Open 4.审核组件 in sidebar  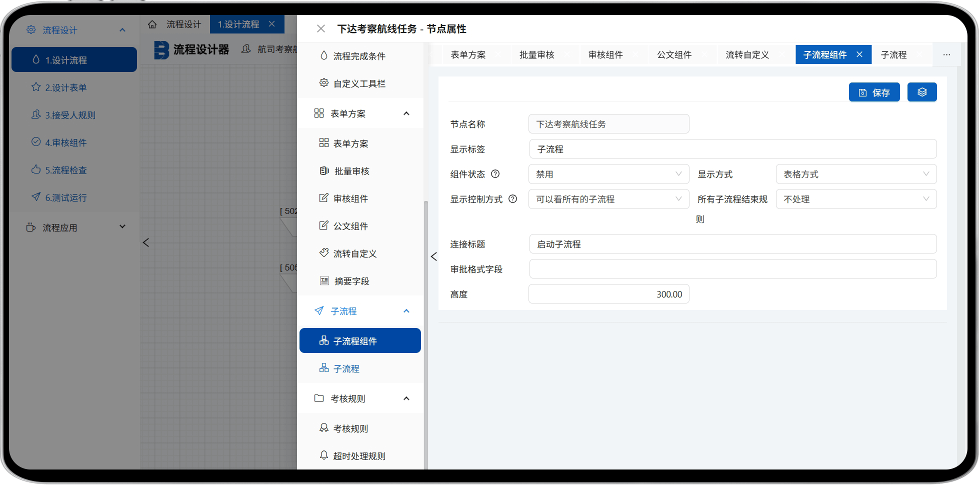(74, 142)
